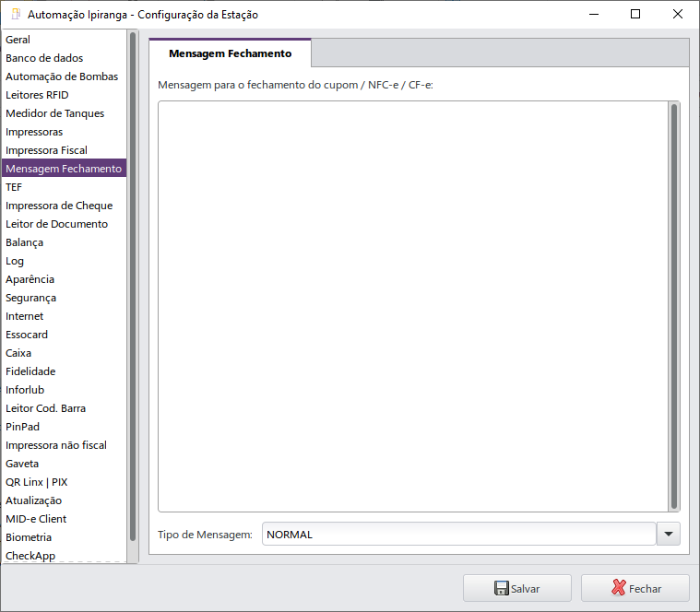The image size is (700, 612).
Task: Select QR Linx | PIX entry
Action: (64, 482)
